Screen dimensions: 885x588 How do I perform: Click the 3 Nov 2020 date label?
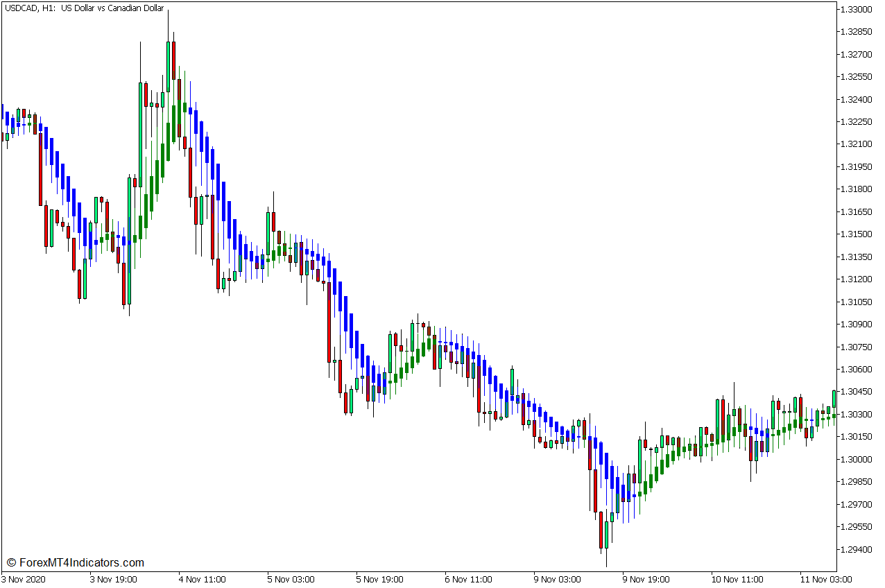tap(24, 579)
